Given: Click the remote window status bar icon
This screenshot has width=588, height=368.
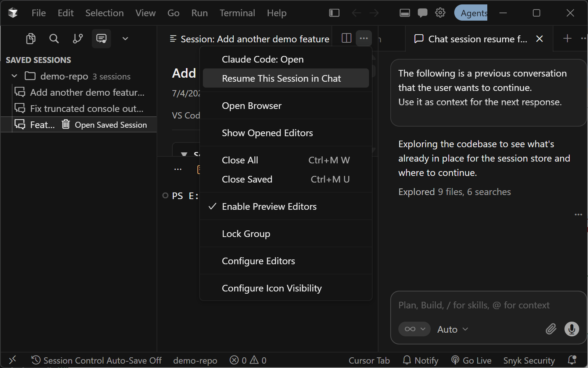Looking at the screenshot, I should point(13,360).
